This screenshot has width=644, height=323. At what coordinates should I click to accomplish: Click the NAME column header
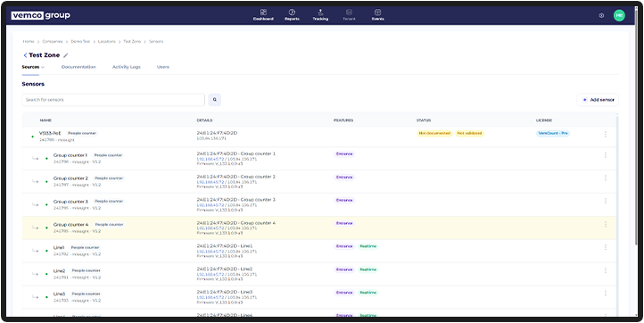45,120
